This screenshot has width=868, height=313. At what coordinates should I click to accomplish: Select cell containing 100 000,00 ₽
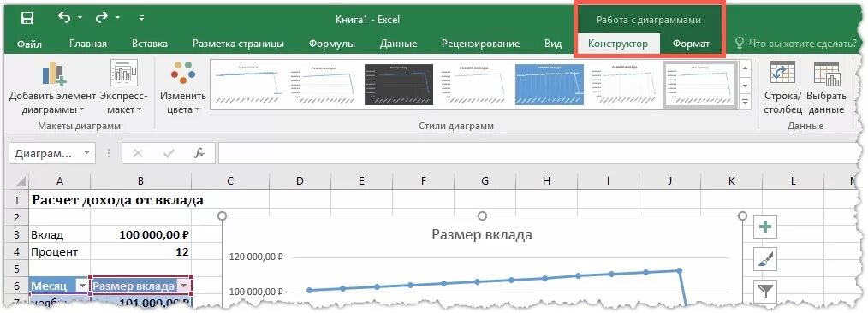[x=140, y=234]
